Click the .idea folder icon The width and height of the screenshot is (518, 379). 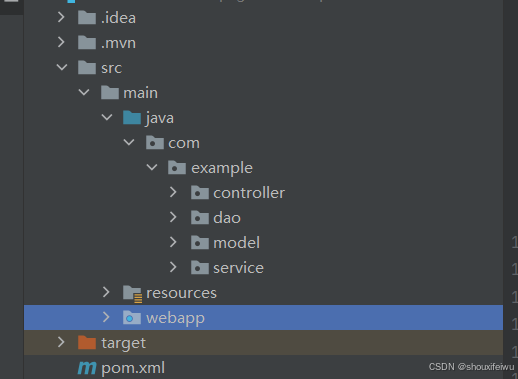(87, 17)
